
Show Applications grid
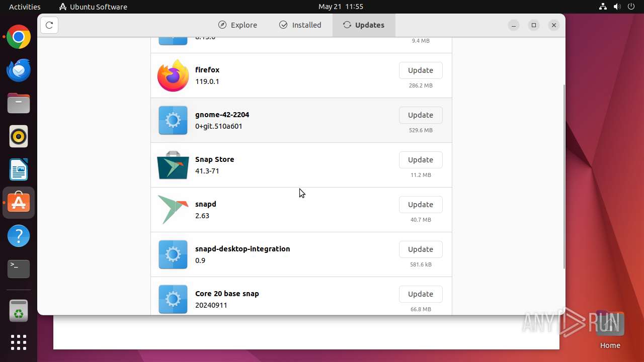[x=19, y=342]
